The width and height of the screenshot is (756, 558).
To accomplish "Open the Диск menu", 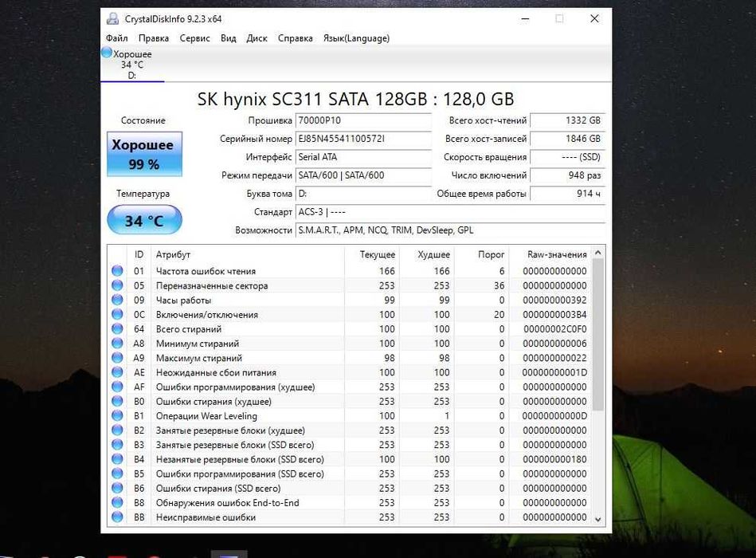I will 257,38.
